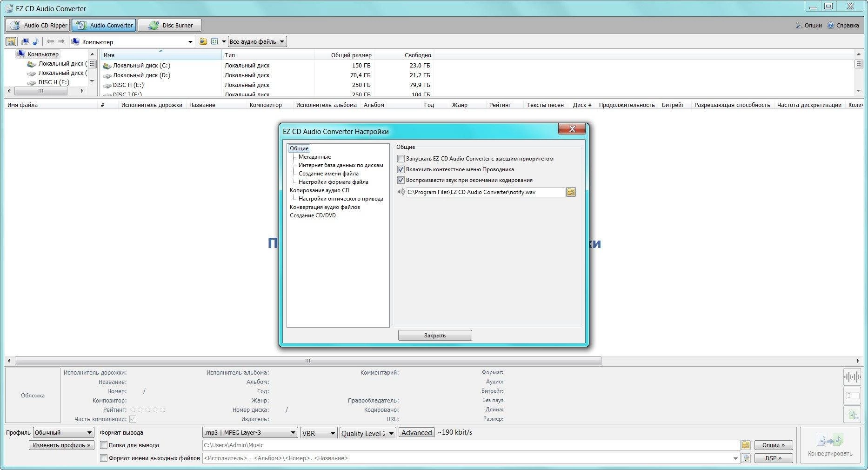The height and width of the screenshot is (470, 868).
Task: Open the Профиль Обычный dropdown
Action: [x=64, y=433]
